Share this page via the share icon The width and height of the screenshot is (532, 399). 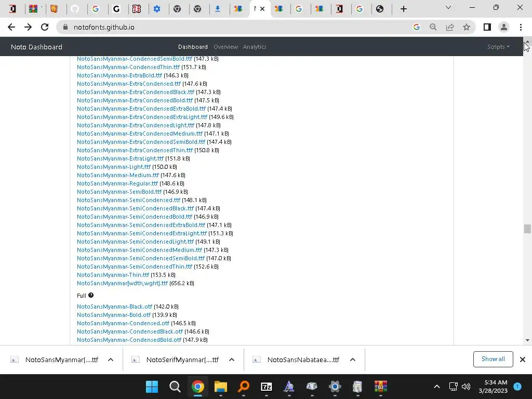click(450, 27)
